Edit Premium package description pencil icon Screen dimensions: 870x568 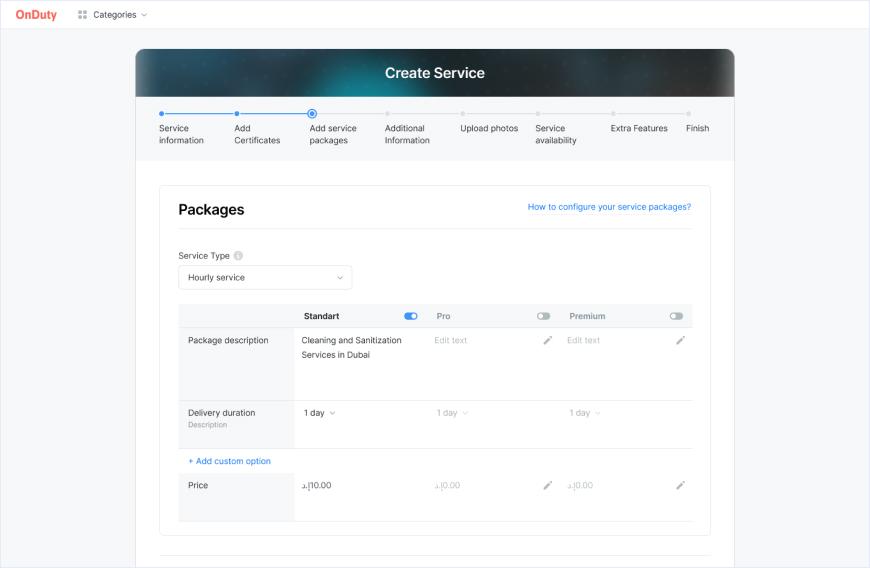coord(680,340)
